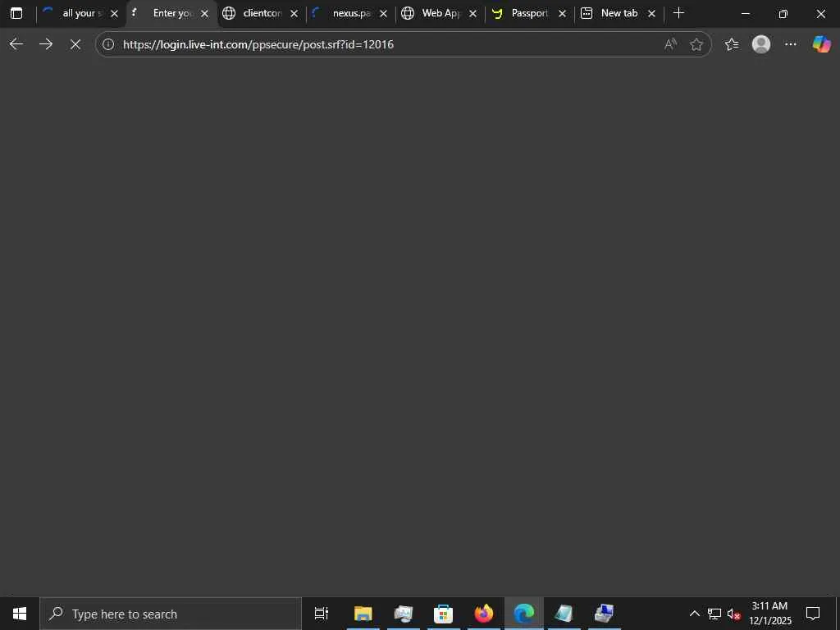The width and height of the screenshot is (840, 630).
Task: Switch to the 'clientcon' tab
Action: point(262,13)
